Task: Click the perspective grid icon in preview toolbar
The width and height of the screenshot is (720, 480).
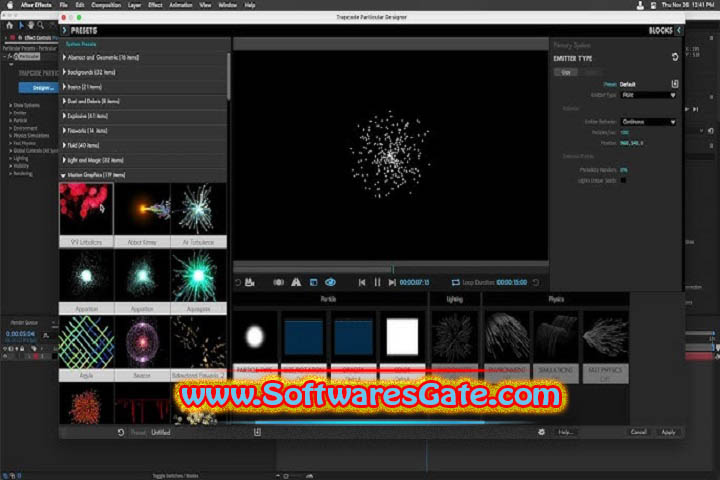Action: (296, 282)
